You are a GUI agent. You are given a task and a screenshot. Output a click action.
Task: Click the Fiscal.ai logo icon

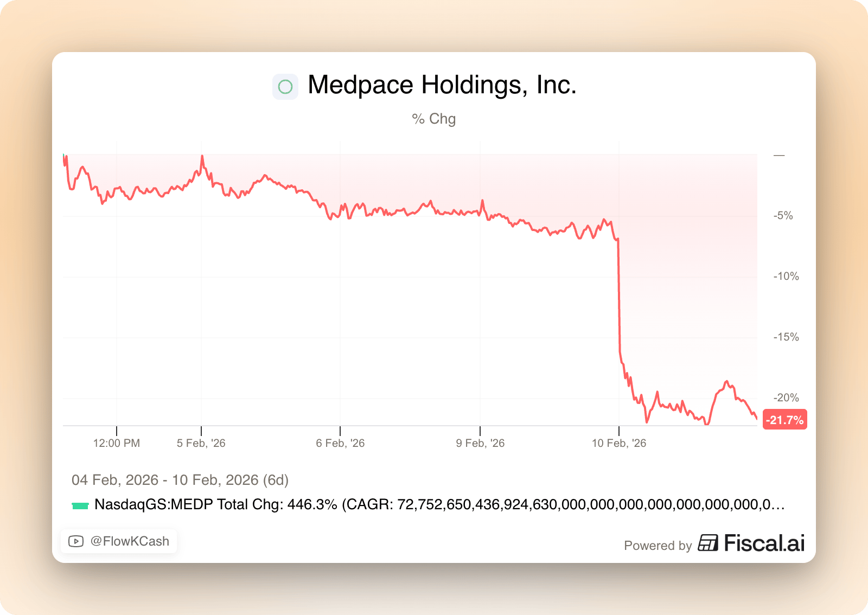(x=708, y=543)
